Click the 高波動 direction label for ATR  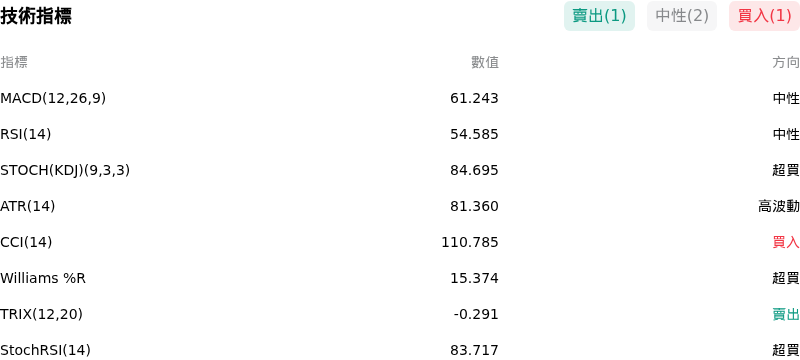coord(779,207)
